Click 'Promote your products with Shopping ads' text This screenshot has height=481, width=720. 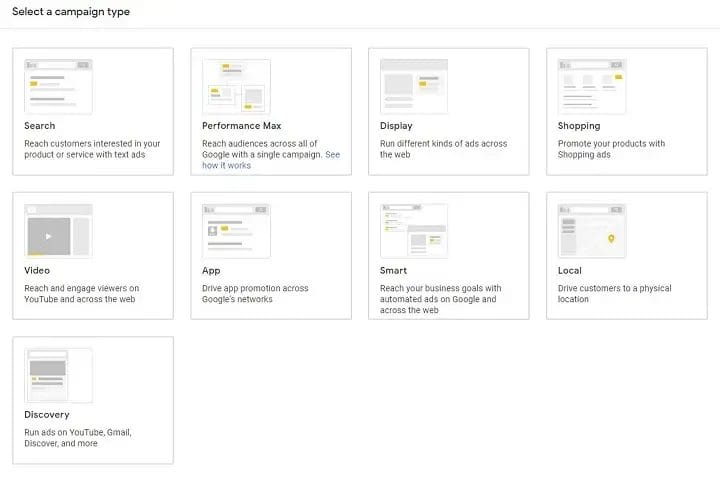(x=611, y=149)
